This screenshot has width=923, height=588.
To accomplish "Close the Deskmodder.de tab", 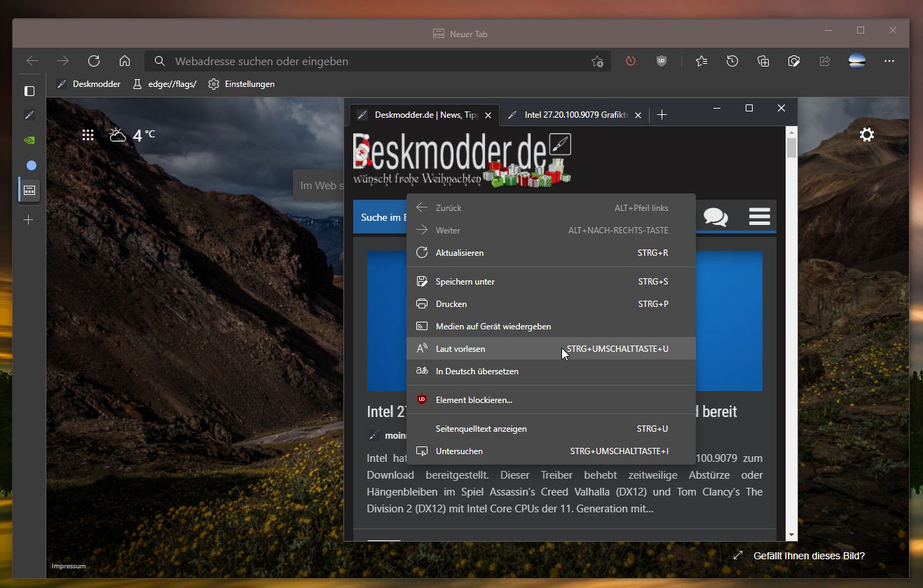I will coord(488,115).
